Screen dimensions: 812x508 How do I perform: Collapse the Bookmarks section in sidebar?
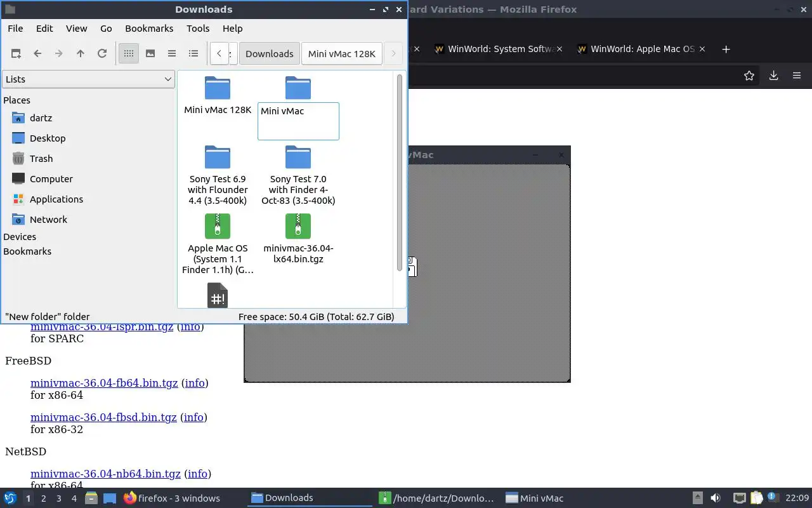27,251
